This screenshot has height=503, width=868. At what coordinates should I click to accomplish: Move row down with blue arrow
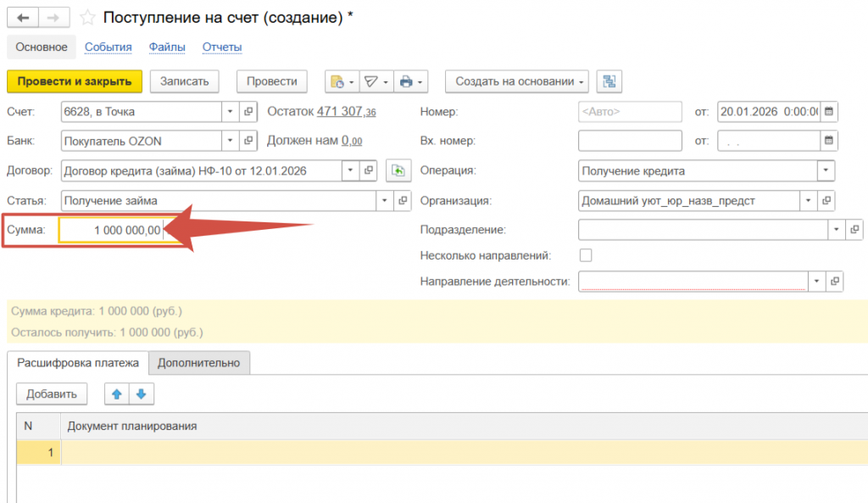(x=141, y=394)
